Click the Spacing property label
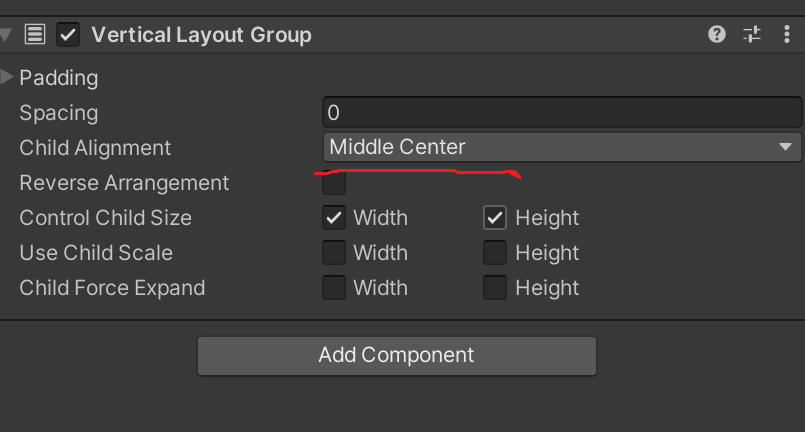This screenshot has height=432, width=805. point(59,113)
